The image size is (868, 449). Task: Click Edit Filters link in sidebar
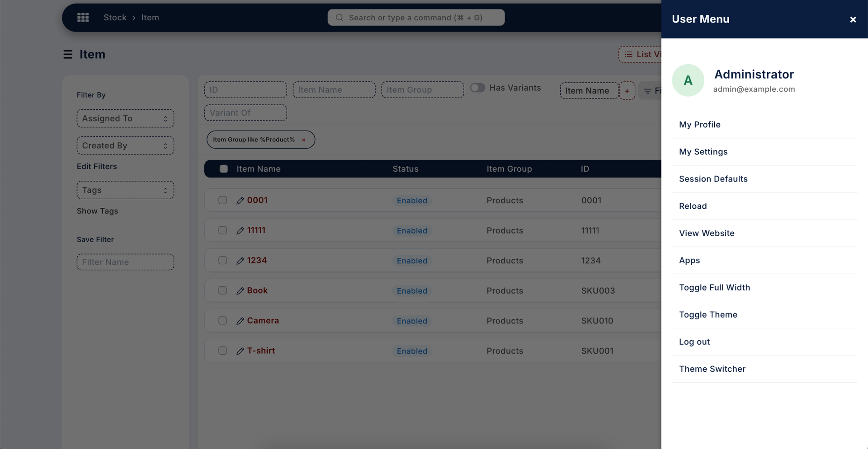coord(97,166)
